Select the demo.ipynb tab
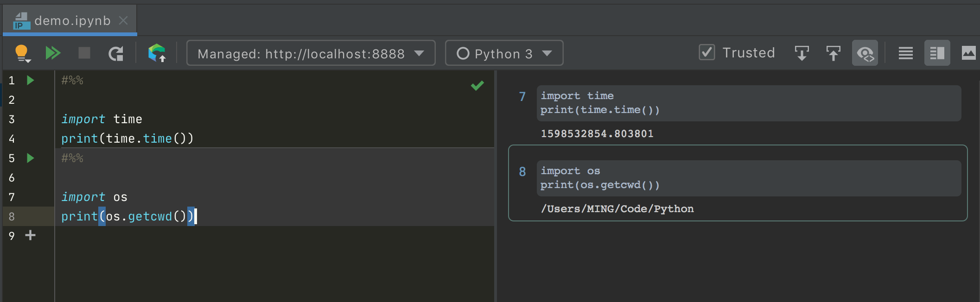Screen dimensions: 980x302 point(72,21)
